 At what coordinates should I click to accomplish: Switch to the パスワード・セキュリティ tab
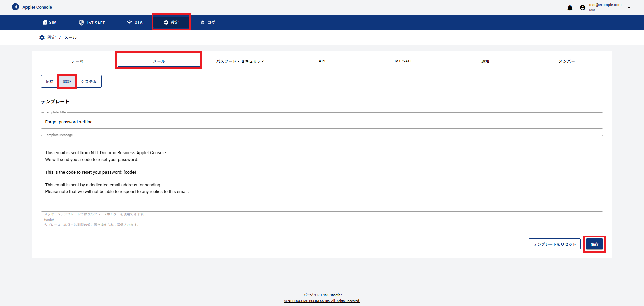240,61
